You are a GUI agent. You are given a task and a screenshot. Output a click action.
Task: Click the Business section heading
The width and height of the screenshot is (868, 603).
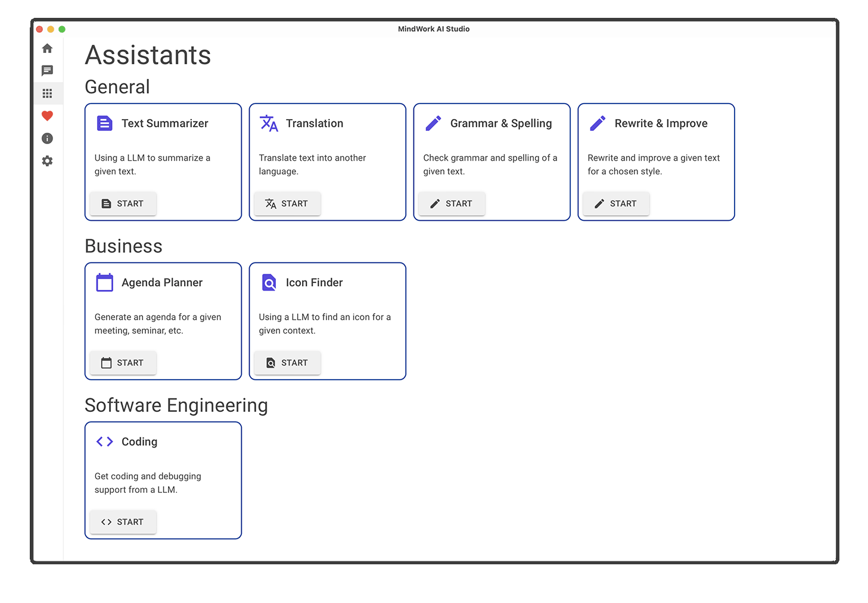(124, 246)
